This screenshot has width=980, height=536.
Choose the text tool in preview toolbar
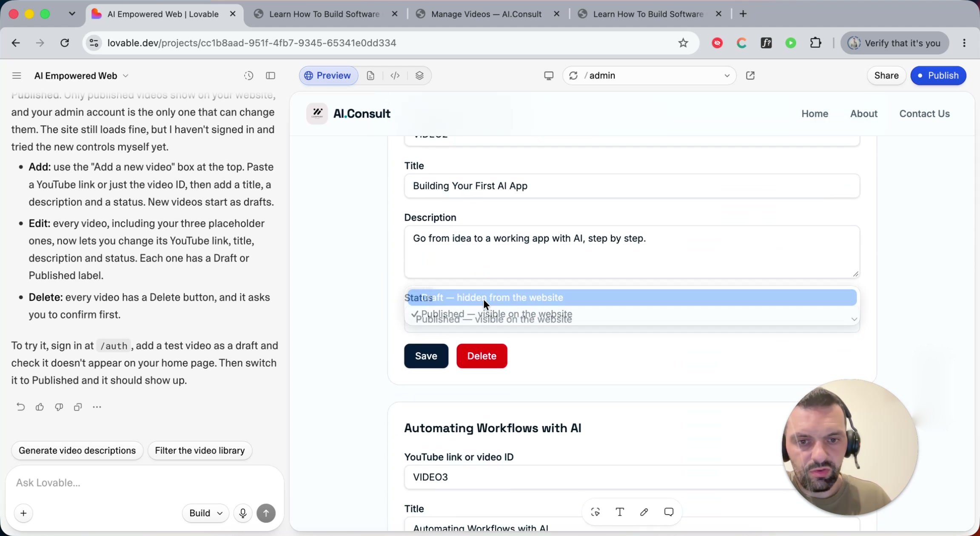point(620,512)
